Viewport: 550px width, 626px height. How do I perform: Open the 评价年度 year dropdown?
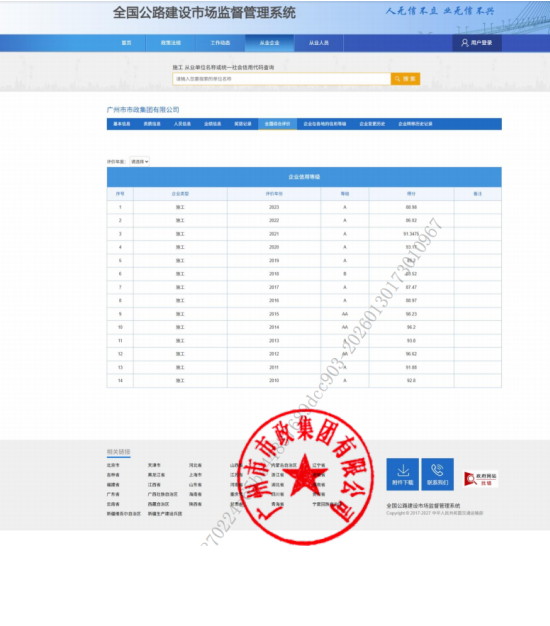[x=140, y=162]
